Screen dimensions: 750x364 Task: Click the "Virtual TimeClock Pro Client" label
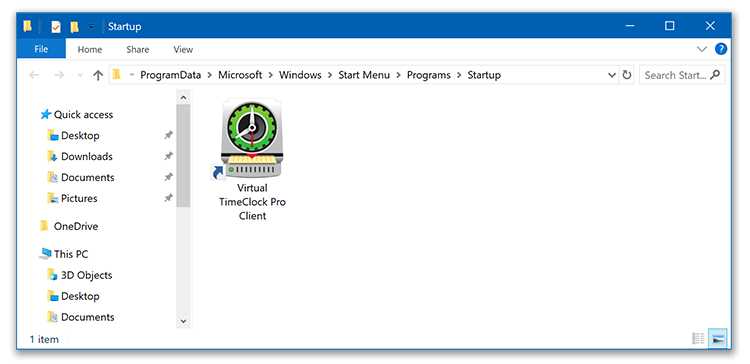tap(253, 202)
